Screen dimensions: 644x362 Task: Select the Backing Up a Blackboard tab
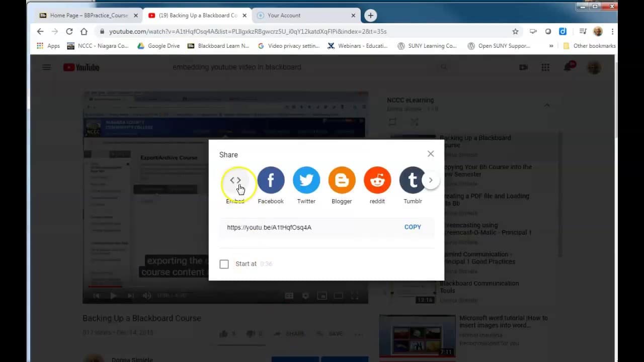197,16
